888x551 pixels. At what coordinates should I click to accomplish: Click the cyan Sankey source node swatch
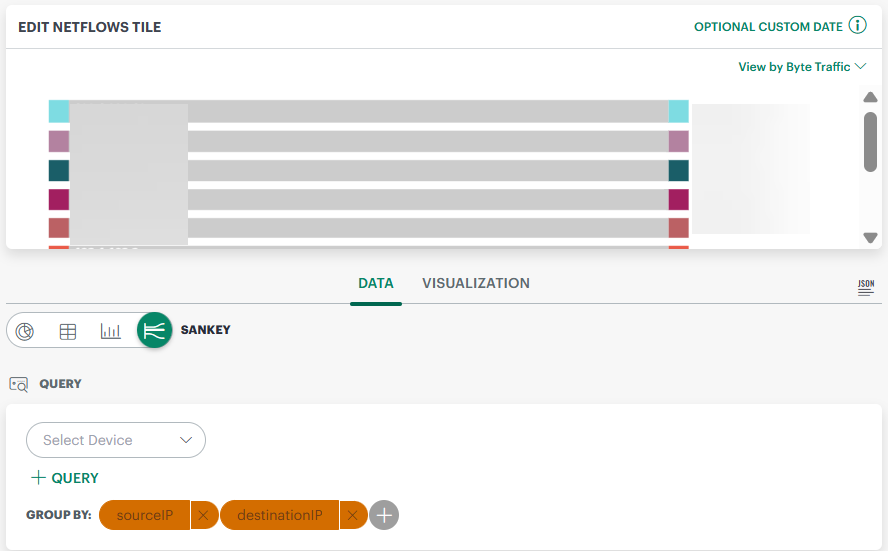[x=58, y=111]
